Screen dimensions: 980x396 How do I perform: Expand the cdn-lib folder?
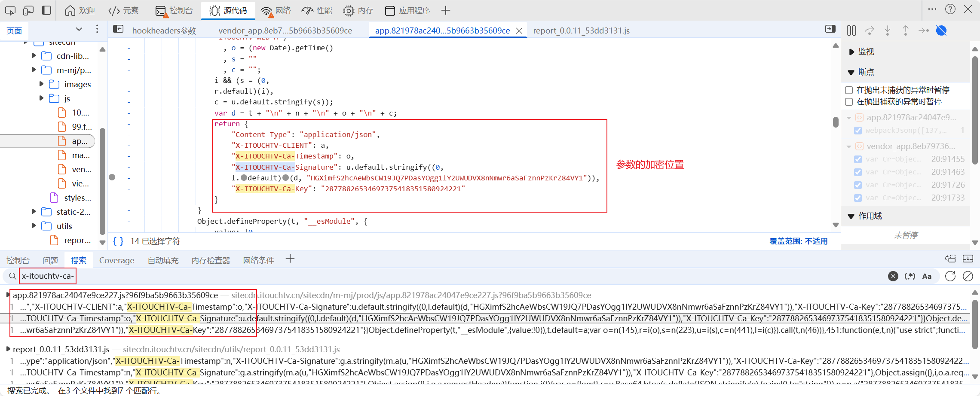34,56
